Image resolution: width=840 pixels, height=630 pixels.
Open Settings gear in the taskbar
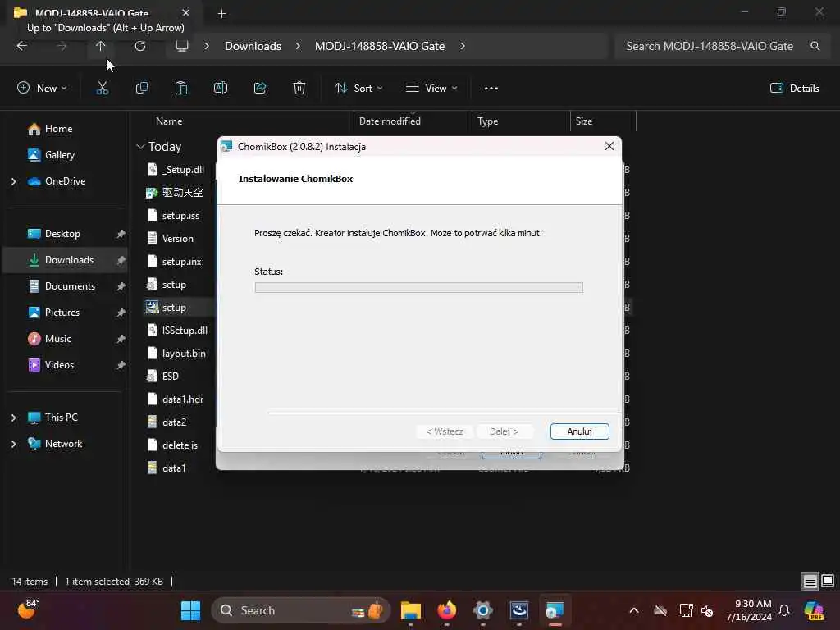click(482, 610)
